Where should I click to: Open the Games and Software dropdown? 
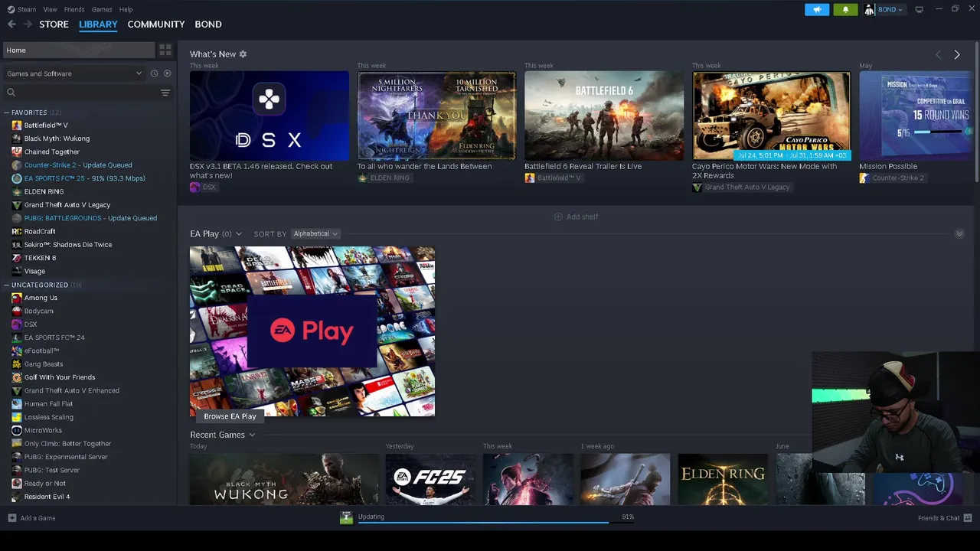point(74,73)
